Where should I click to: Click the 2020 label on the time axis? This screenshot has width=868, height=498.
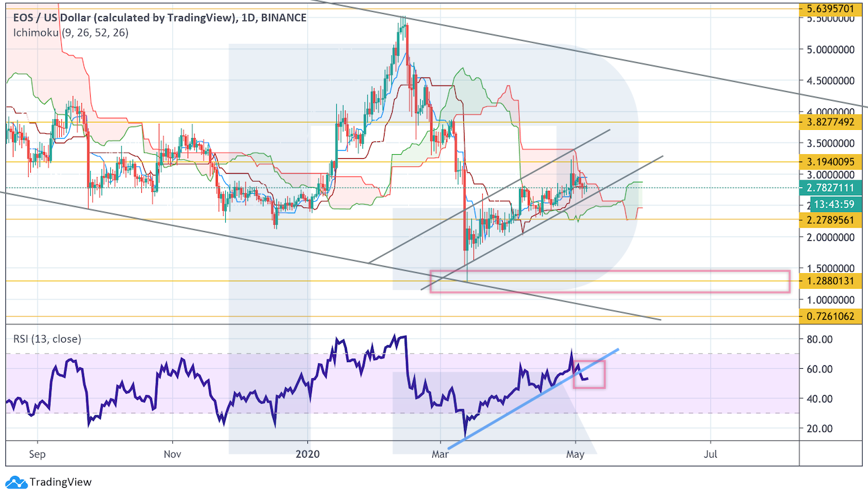tap(307, 454)
